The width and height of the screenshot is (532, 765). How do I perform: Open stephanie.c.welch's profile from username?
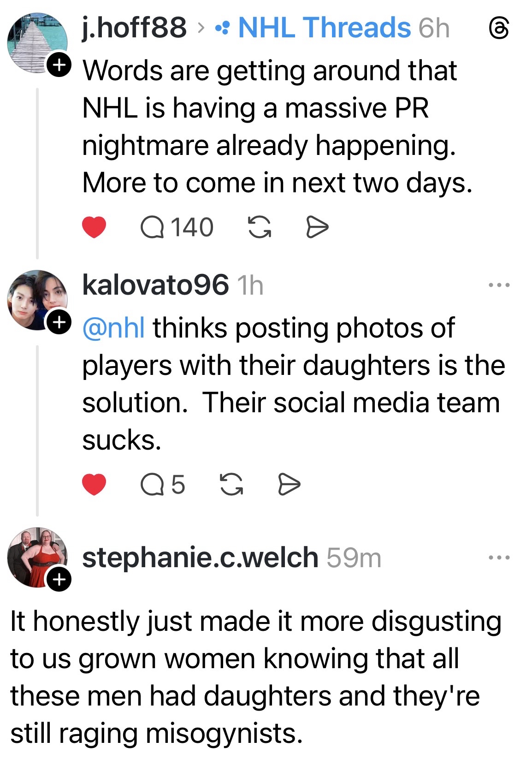pos(200,557)
